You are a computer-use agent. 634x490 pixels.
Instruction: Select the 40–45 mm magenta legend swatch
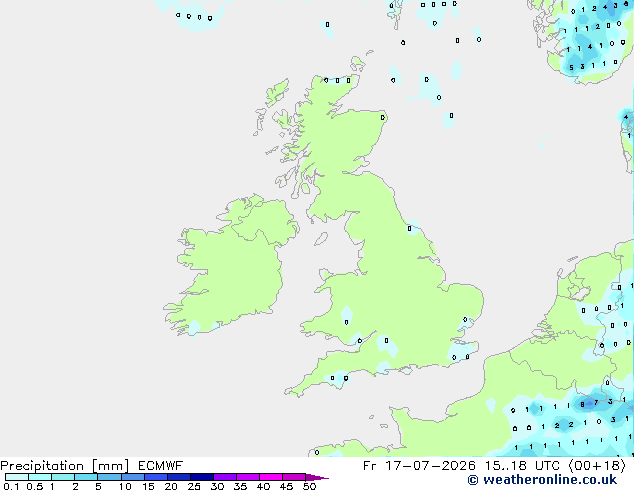271,477
